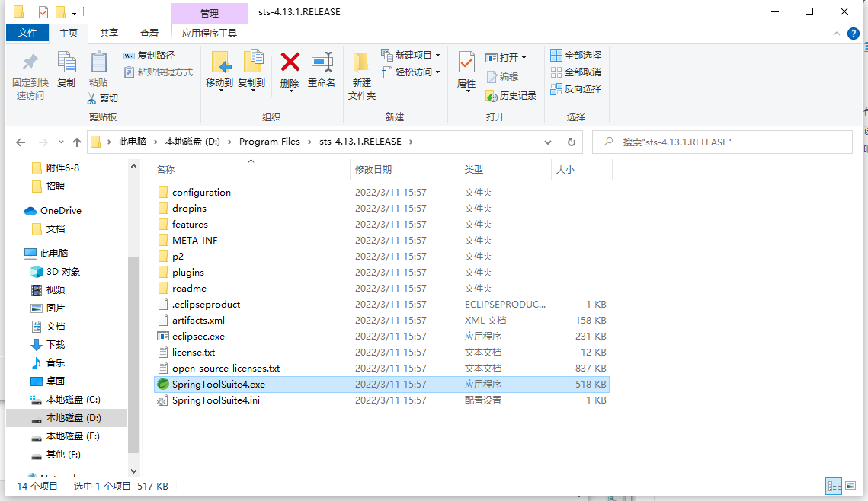The height and width of the screenshot is (501, 868).
Task: Open Application Tools (应用程序工具) tab
Action: point(210,34)
